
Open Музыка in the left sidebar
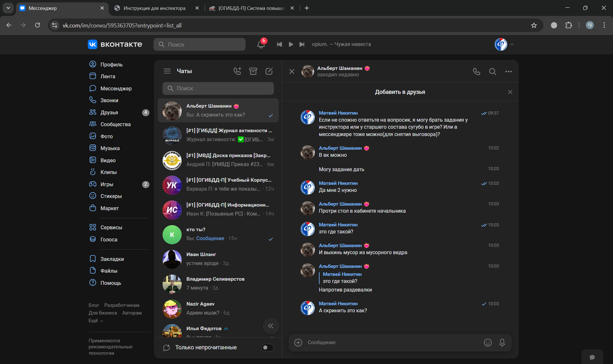pos(111,148)
